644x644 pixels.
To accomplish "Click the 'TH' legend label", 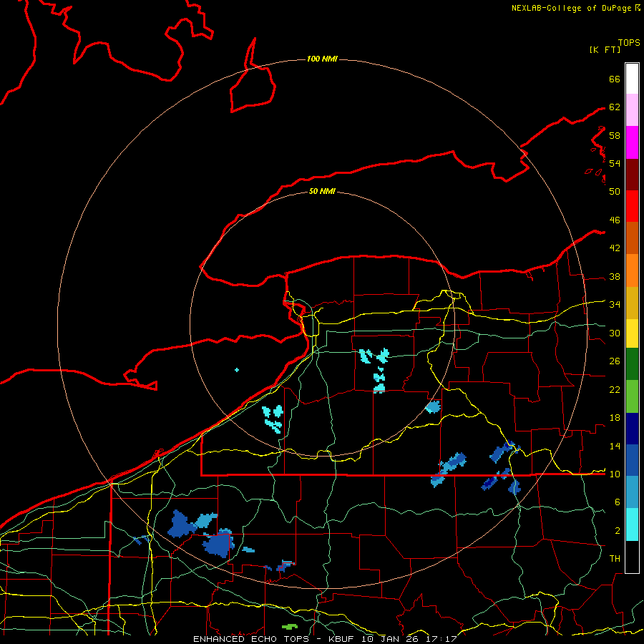I will point(615,558).
